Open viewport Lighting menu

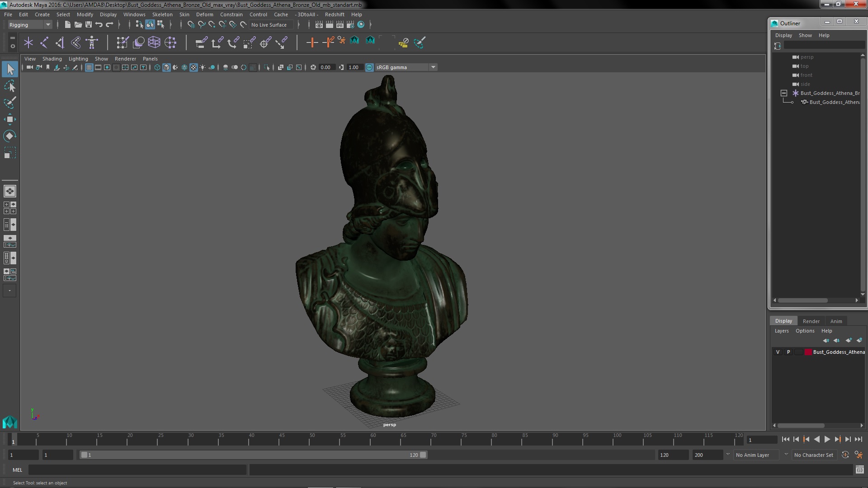(78, 59)
